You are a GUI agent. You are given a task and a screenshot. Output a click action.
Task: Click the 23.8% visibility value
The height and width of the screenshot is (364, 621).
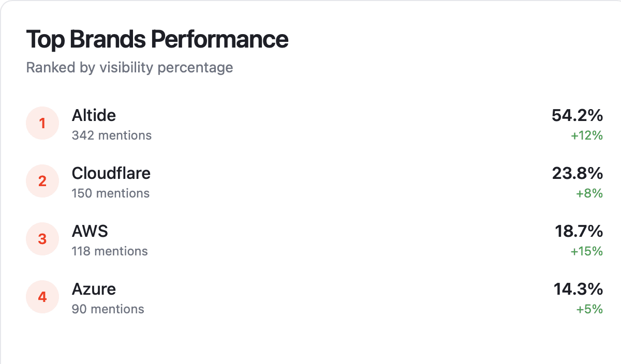coord(577,174)
